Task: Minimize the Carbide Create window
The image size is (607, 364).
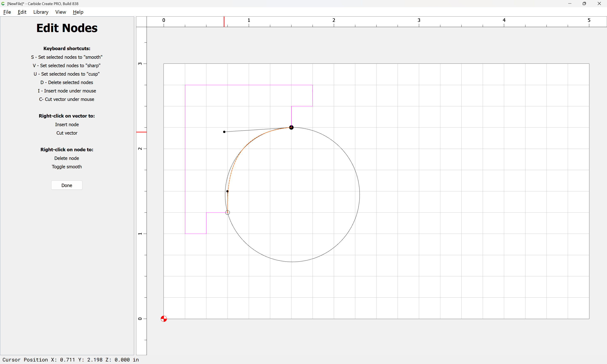Action: pyautogui.click(x=570, y=4)
